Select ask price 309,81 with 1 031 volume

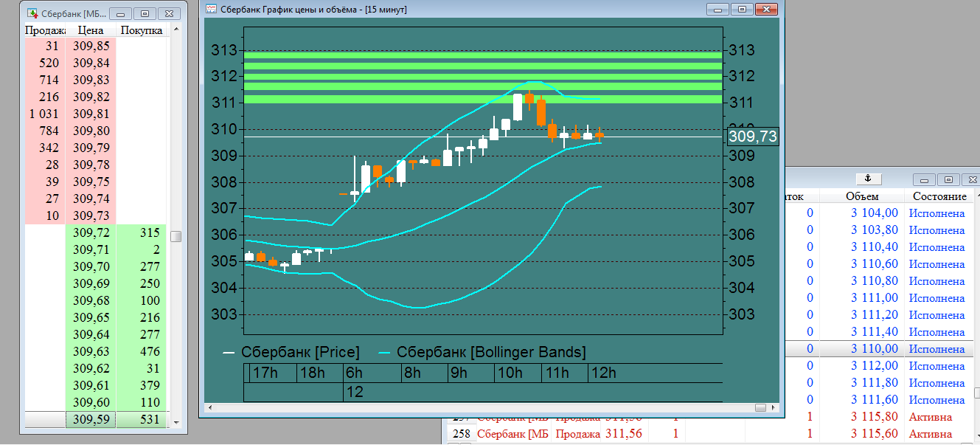(x=91, y=114)
